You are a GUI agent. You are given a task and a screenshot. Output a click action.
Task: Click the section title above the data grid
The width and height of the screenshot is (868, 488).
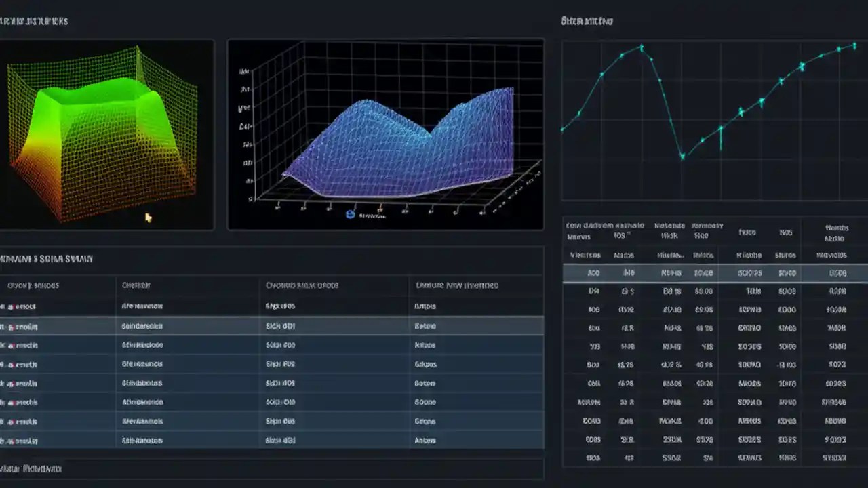[46, 258]
